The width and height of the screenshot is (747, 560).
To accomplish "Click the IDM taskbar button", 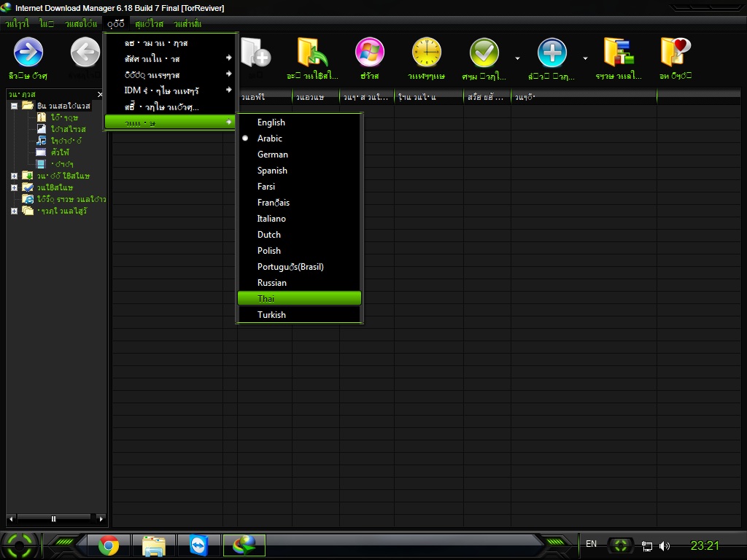I will point(244,545).
